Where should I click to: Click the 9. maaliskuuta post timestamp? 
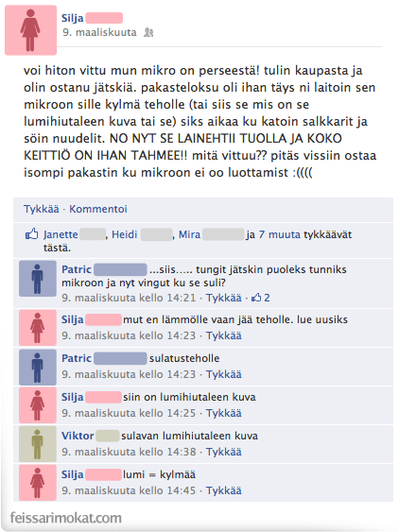point(99,32)
